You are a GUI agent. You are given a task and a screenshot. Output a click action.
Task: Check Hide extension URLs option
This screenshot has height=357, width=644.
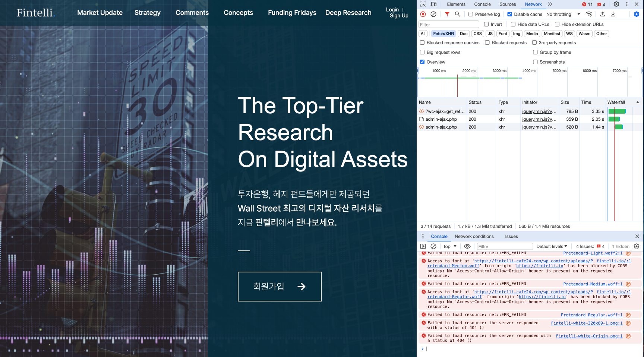coord(557,24)
